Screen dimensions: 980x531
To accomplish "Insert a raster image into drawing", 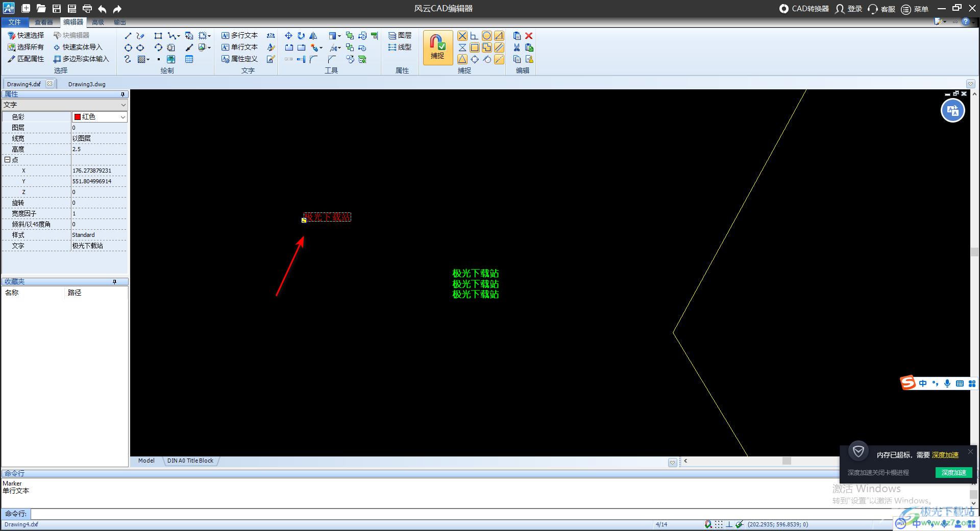I will (171, 59).
